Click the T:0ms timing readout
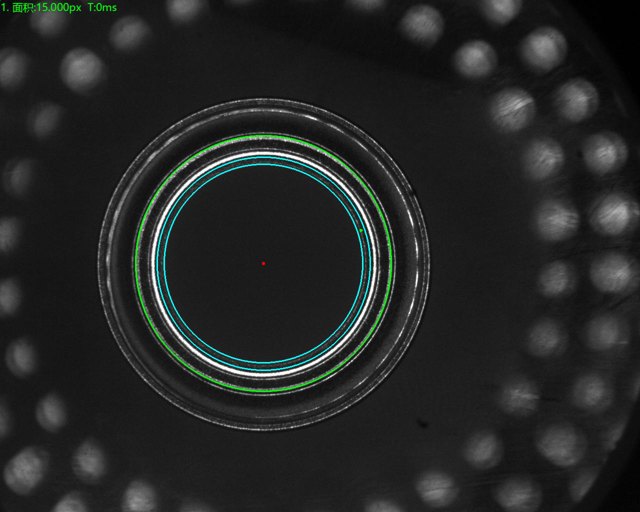Image resolution: width=640 pixels, height=512 pixels. pos(101,7)
